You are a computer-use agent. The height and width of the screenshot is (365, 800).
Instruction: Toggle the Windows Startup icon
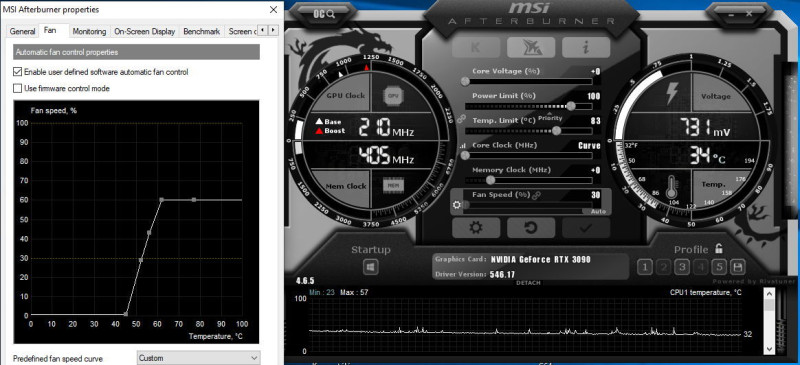click(x=371, y=267)
